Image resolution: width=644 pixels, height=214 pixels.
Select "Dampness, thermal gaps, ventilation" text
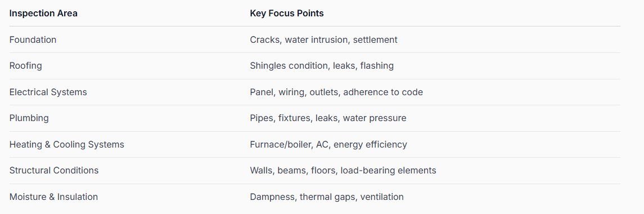coord(327,197)
